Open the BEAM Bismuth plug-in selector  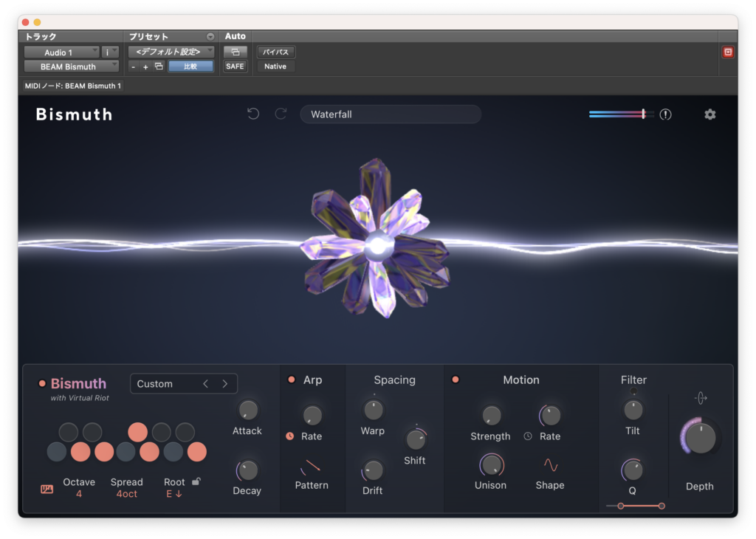click(72, 66)
